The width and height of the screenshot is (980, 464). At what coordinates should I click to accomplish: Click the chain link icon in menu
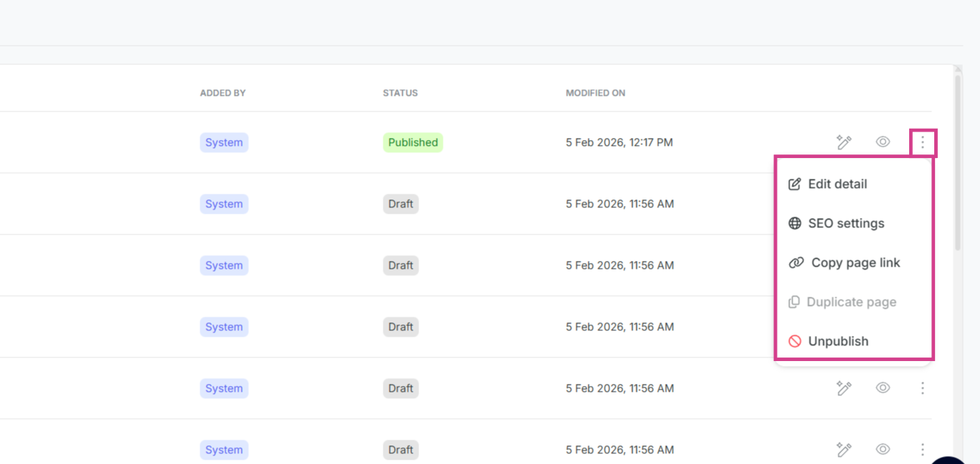[x=796, y=263]
